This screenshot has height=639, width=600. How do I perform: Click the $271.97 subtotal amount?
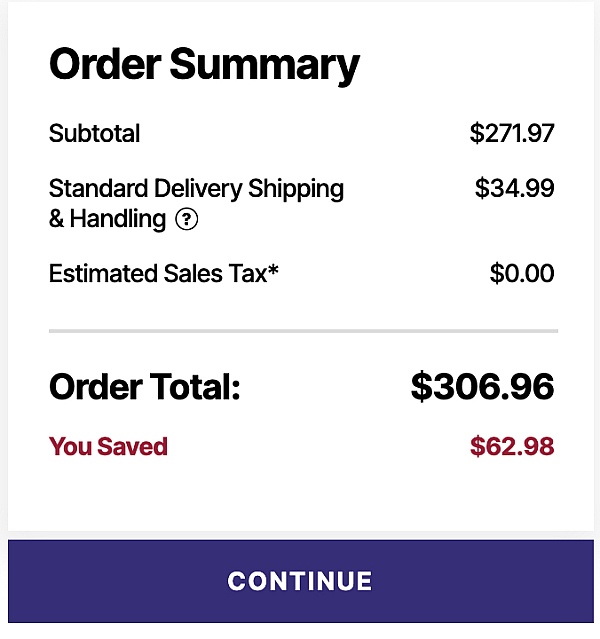click(x=512, y=134)
